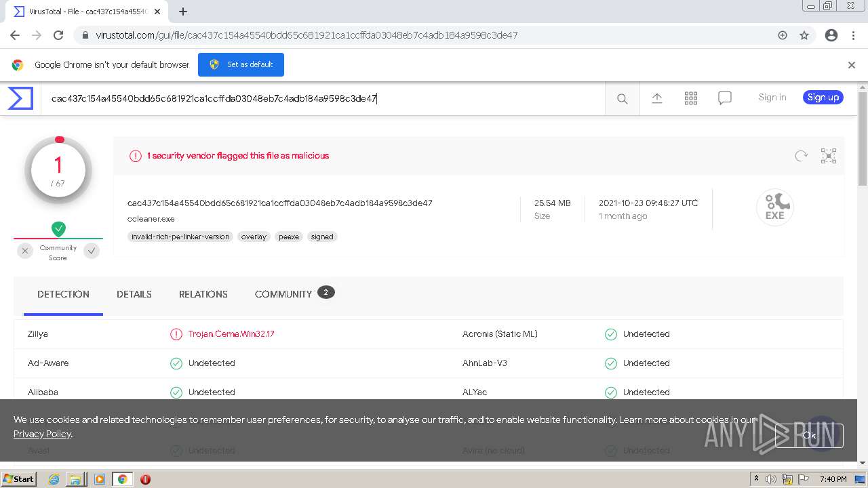Viewport: 868px width, 488px height.
Task: Reload the page
Action: pos(58,35)
